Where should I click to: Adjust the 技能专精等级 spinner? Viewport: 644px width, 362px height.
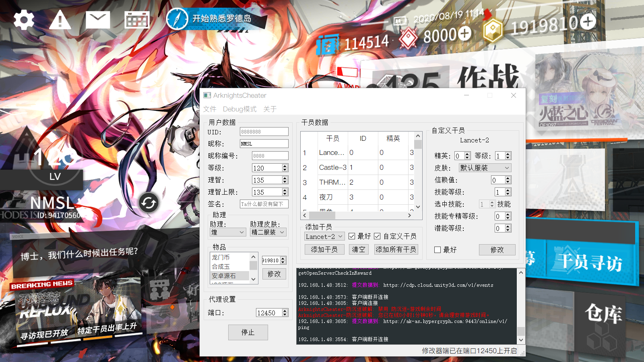[508, 216]
